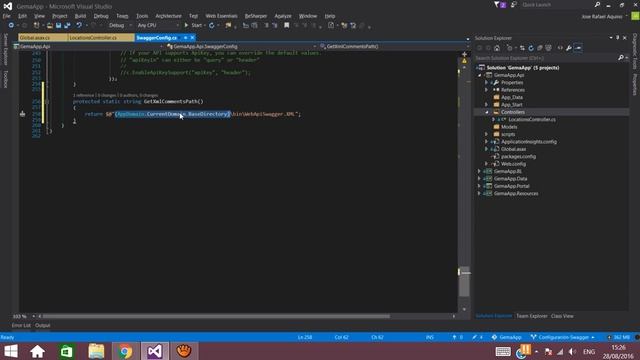Close the SwaggerConfig.cs tab
Screen dimensions: 640x360
tap(192, 38)
